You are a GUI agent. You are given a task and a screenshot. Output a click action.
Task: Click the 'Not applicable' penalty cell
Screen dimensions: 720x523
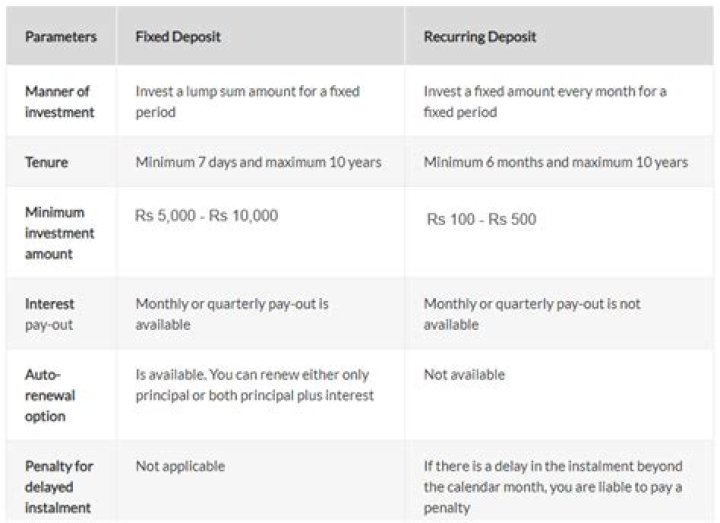[x=180, y=466]
